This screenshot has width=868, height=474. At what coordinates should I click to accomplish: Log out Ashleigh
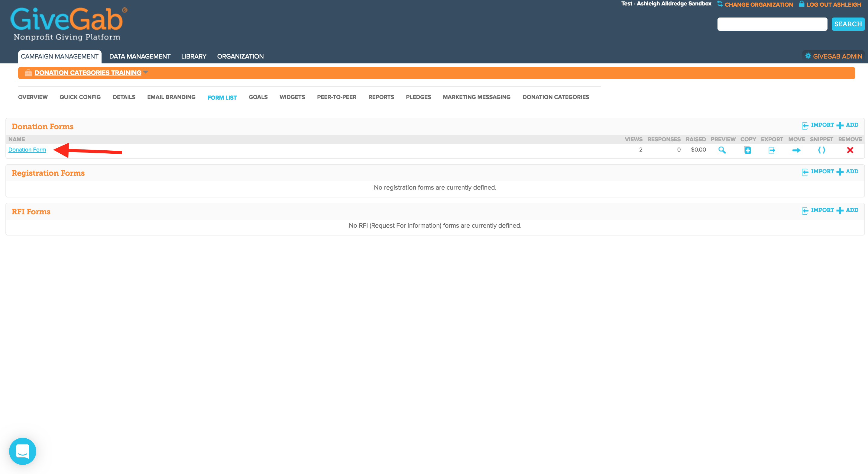tap(834, 4)
